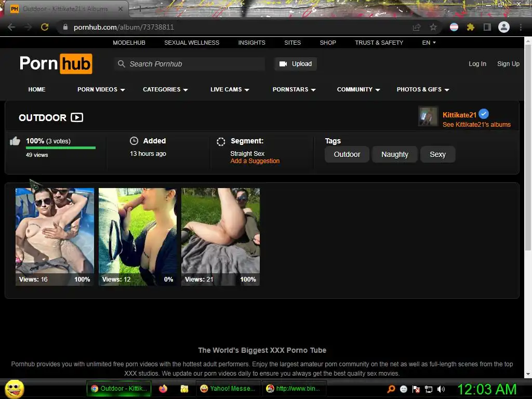Click the green rating bar under 100%

click(61, 148)
